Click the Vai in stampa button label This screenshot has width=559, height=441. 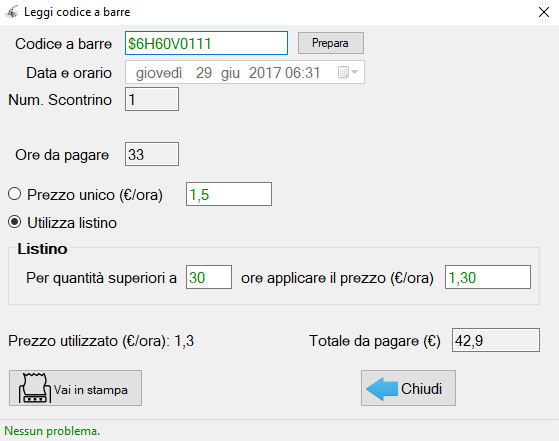91,390
